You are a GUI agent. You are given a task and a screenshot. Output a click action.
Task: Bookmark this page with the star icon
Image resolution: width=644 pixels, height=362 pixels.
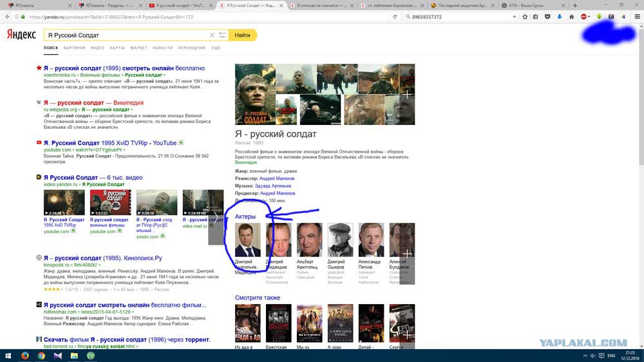[x=525, y=17]
